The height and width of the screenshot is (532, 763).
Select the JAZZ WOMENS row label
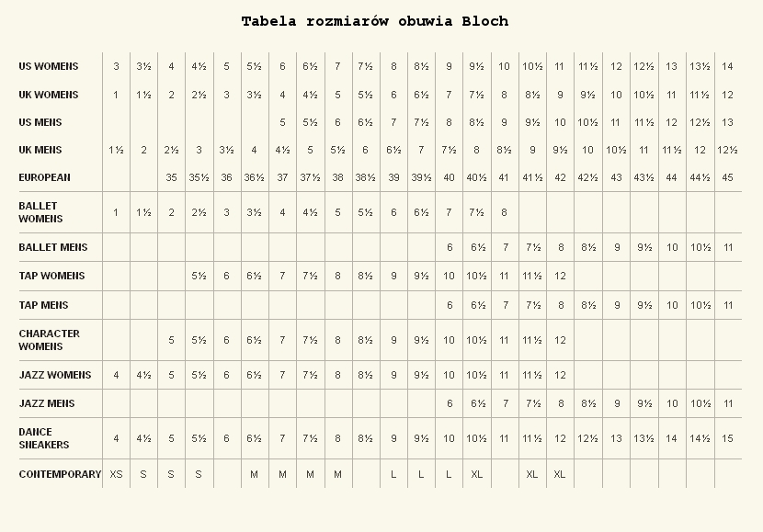pyautogui.click(x=55, y=375)
